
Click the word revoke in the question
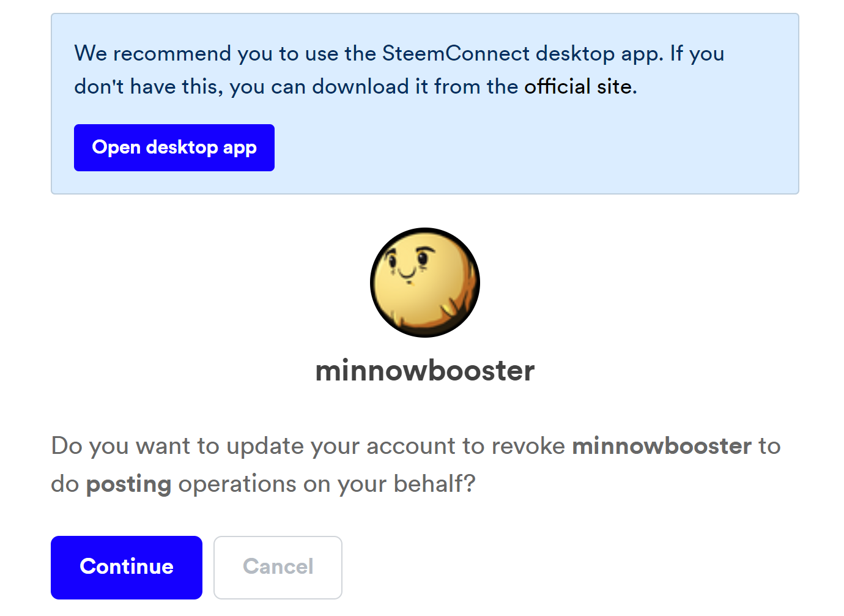coord(528,446)
